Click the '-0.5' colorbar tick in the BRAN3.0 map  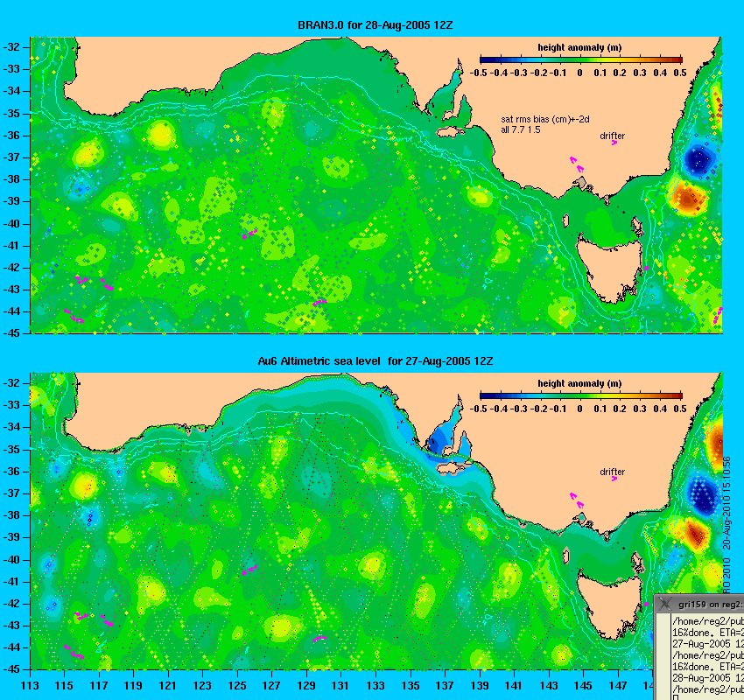point(478,73)
